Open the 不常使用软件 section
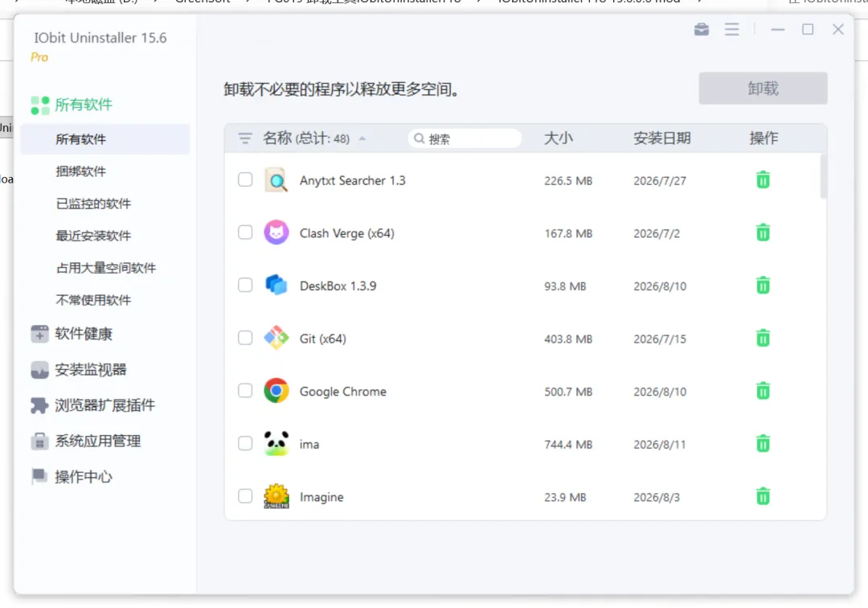This screenshot has height=608, width=868. coord(93,300)
